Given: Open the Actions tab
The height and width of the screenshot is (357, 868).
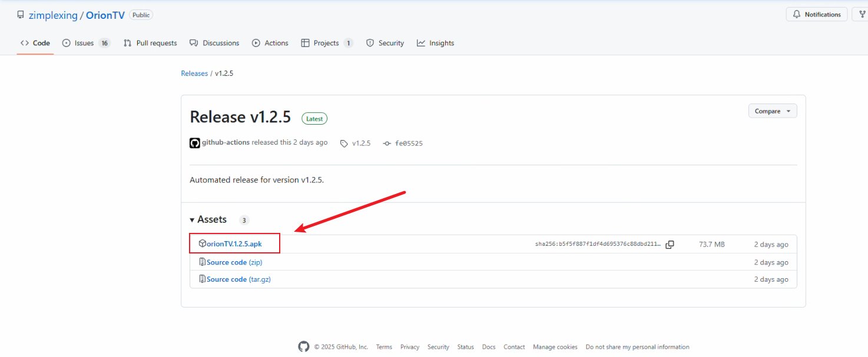Looking at the screenshot, I should (x=270, y=43).
